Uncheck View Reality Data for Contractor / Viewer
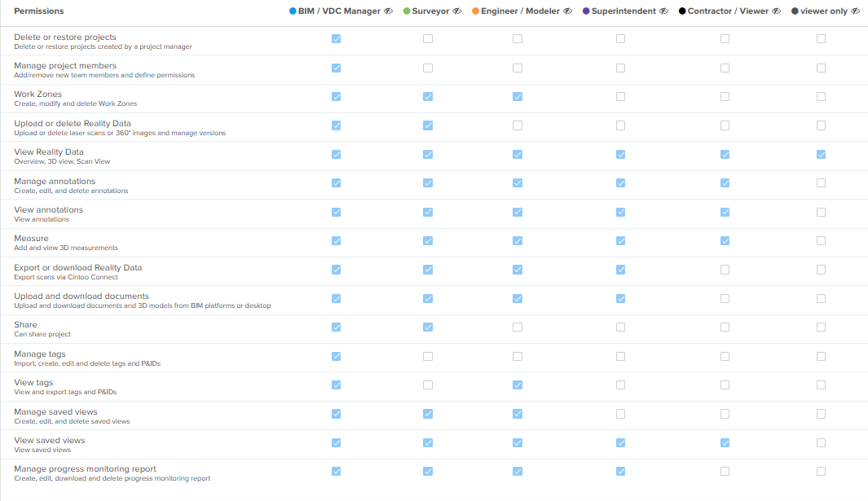Viewport: 868px width, 501px height. coord(725,155)
